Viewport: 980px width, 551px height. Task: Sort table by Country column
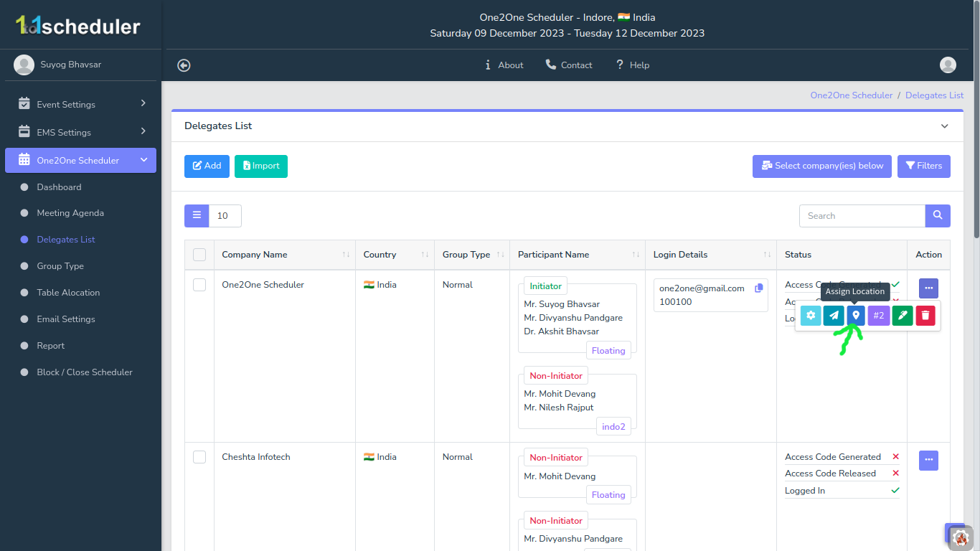click(x=395, y=255)
